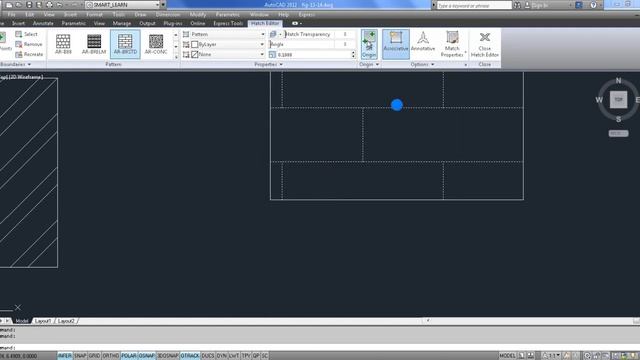
Task: Click the S compass direction on ViewCube
Action: coord(618,119)
